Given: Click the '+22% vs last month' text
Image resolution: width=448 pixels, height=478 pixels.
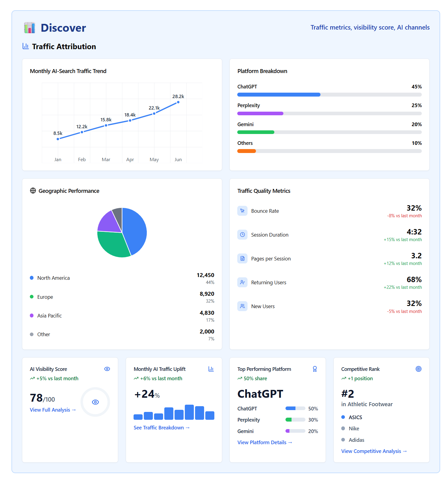Looking at the screenshot, I should tap(402, 287).
